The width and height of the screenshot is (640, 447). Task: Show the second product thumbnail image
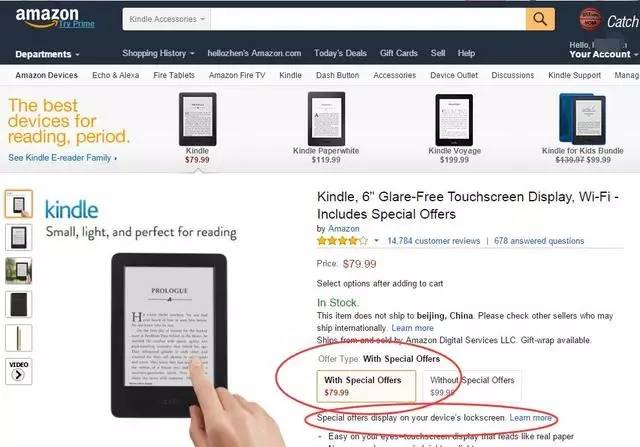[x=19, y=237]
